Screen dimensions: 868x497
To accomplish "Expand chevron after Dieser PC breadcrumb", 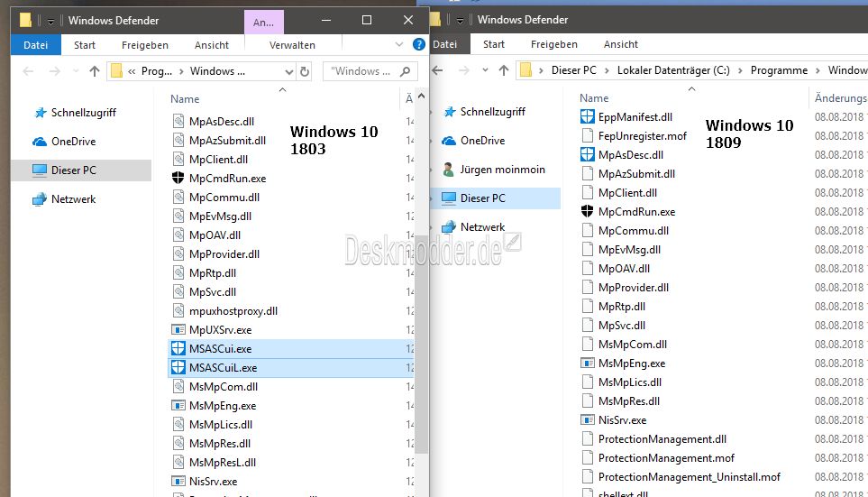I will (x=607, y=70).
